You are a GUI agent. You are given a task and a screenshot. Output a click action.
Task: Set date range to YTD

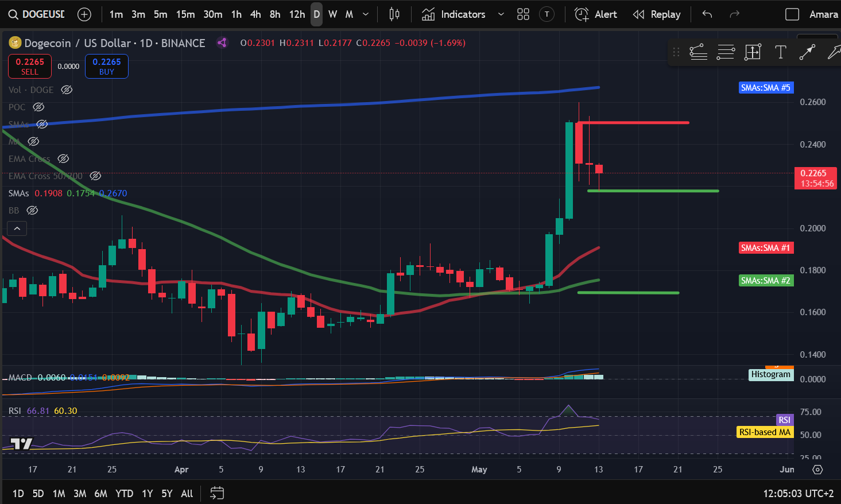pyautogui.click(x=125, y=493)
